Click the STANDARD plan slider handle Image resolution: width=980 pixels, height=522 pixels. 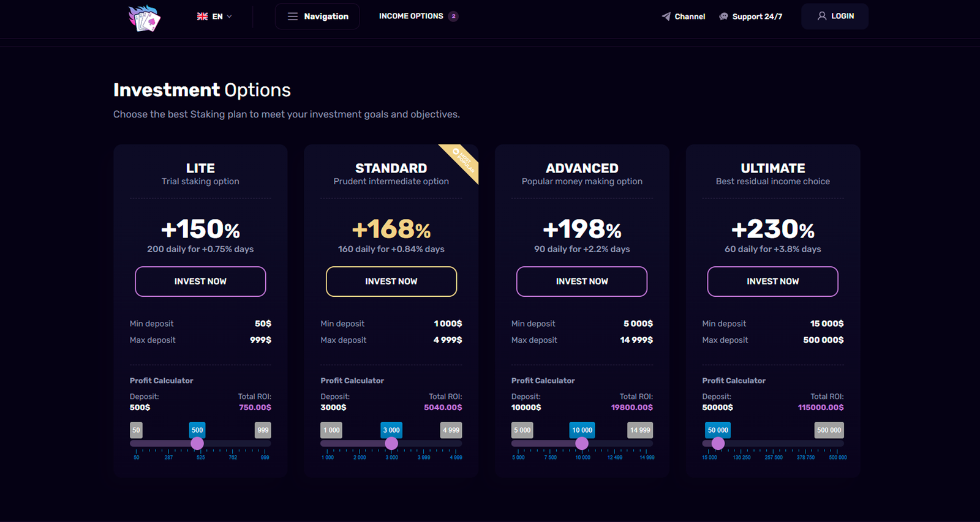click(391, 443)
